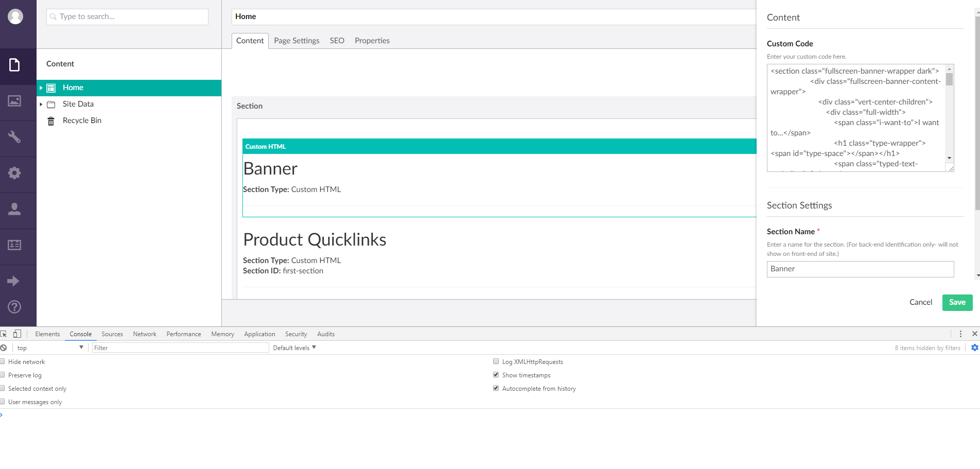Toggle DevTools device toolbar icon
Screen dimensions: 980x469
tap(17, 334)
